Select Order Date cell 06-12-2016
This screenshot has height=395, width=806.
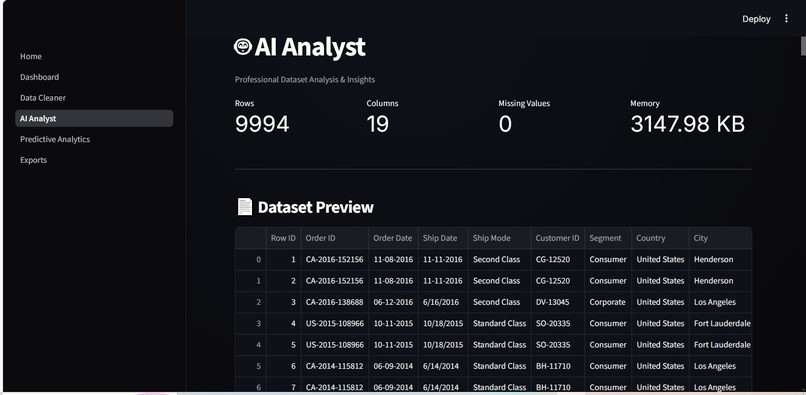click(393, 302)
